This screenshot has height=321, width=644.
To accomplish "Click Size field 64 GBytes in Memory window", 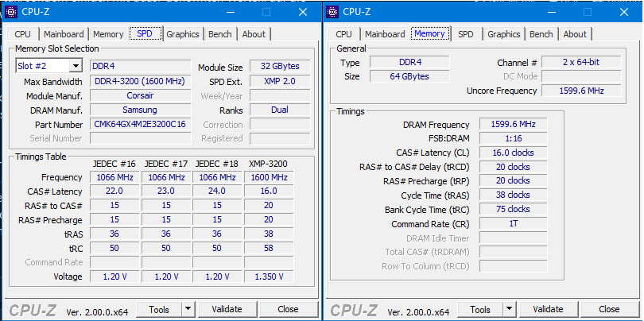I will (409, 76).
